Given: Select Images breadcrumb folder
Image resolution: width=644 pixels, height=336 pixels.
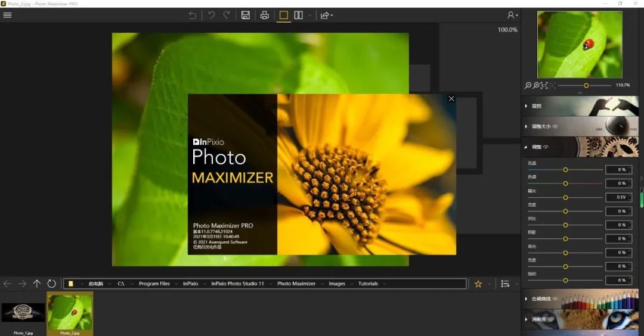Looking at the screenshot, I should pyautogui.click(x=337, y=284).
